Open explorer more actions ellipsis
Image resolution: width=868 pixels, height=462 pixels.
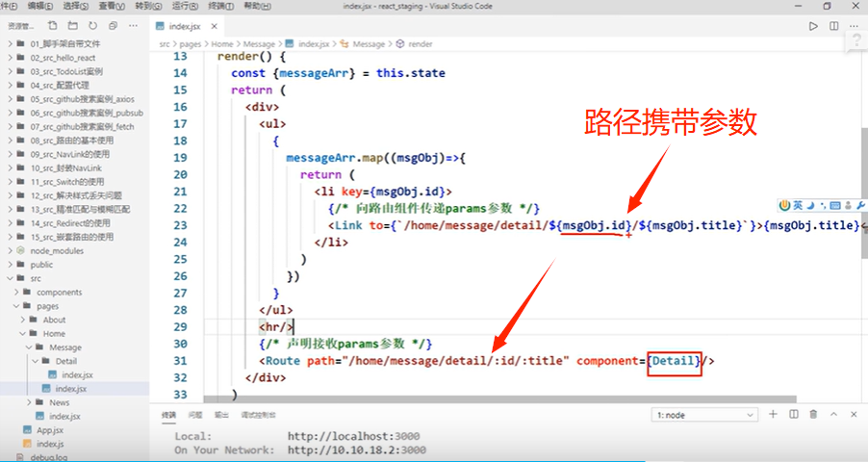[x=133, y=25]
